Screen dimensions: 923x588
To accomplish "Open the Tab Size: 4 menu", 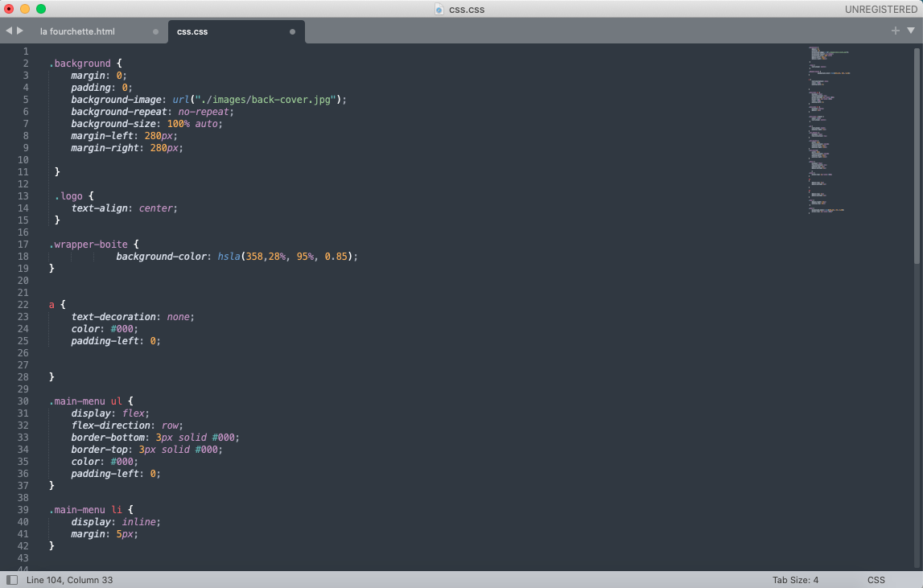I will point(795,580).
